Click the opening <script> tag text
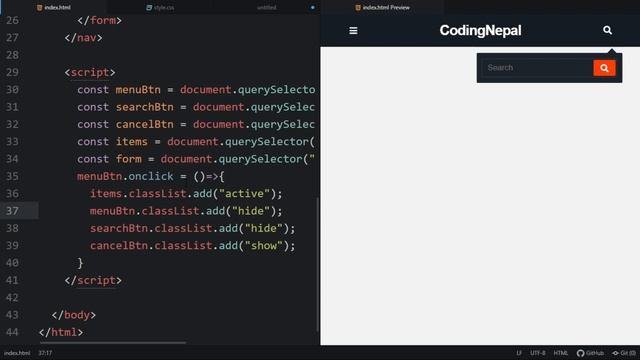Screen dimensions: 640x360 90,73
